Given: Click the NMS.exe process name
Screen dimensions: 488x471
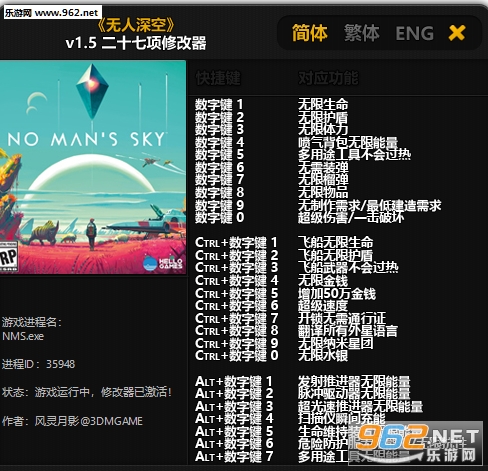Looking at the screenshot, I should coord(23,336).
